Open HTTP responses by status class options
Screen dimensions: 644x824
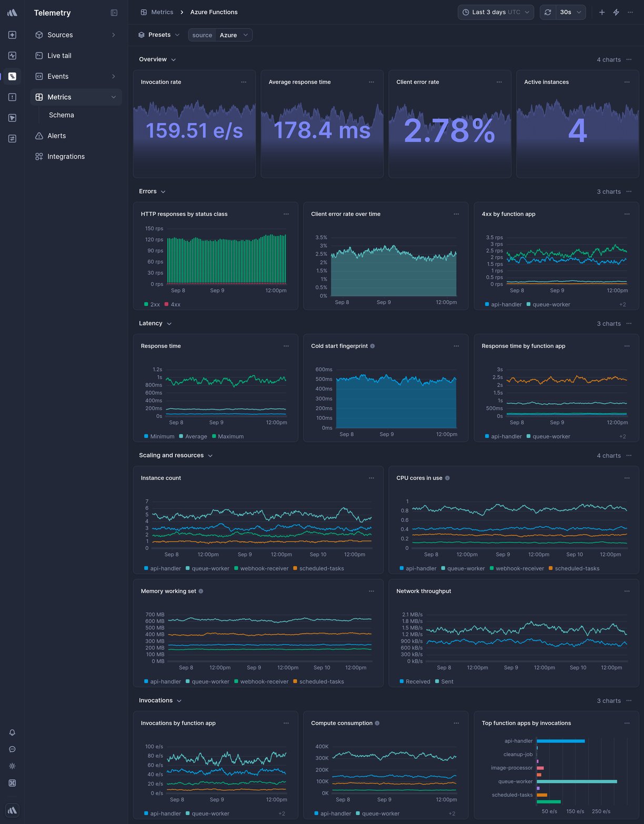[x=286, y=214]
